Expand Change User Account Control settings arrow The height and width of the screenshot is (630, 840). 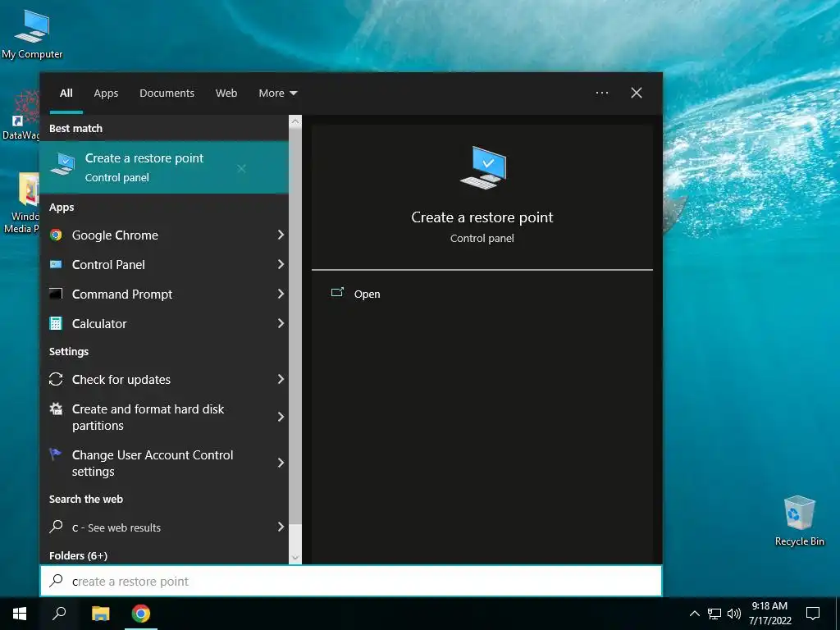click(281, 463)
